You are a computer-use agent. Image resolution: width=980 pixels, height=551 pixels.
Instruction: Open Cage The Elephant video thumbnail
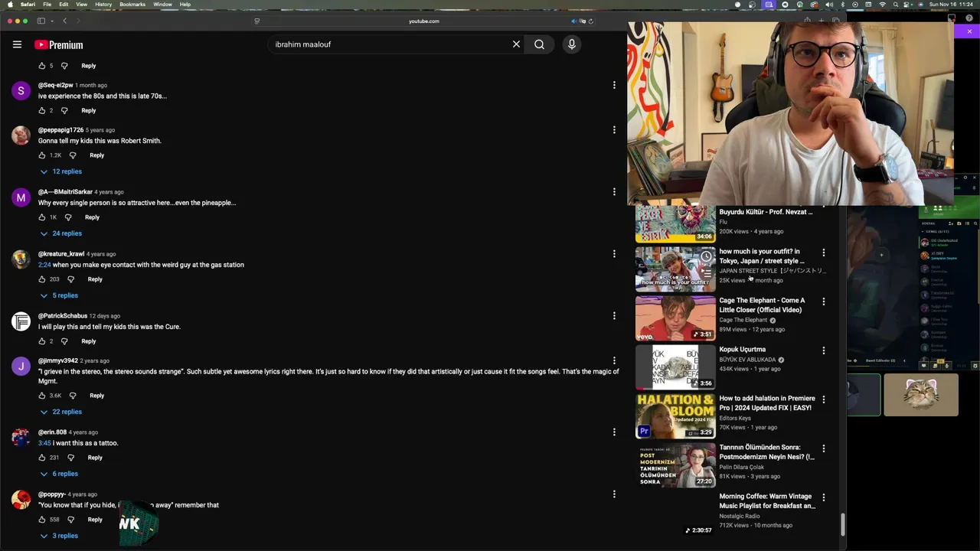pos(675,318)
